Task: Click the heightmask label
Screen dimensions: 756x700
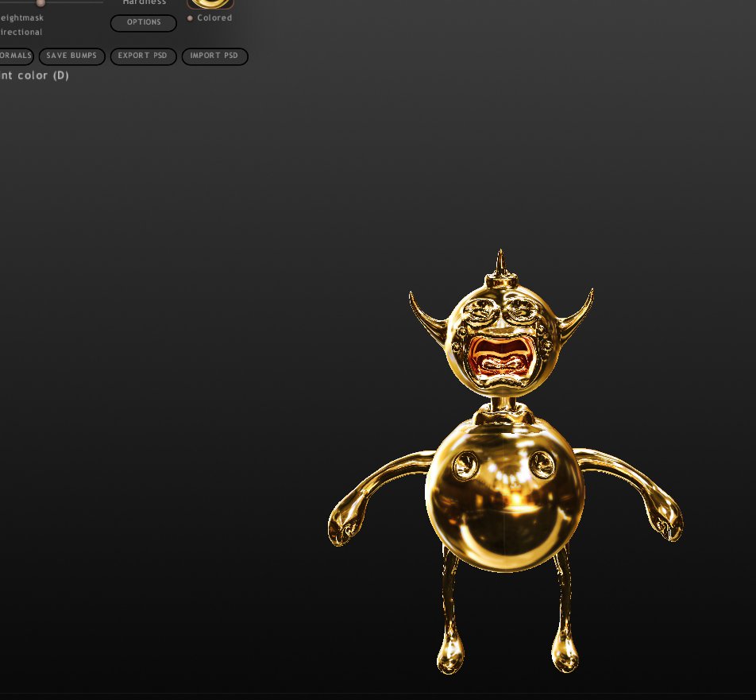Action: click(x=21, y=17)
